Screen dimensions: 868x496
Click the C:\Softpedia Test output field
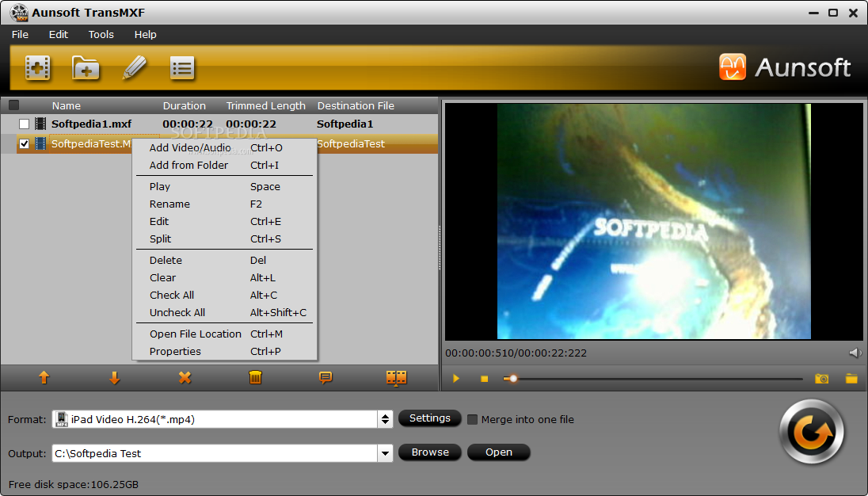click(x=215, y=453)
